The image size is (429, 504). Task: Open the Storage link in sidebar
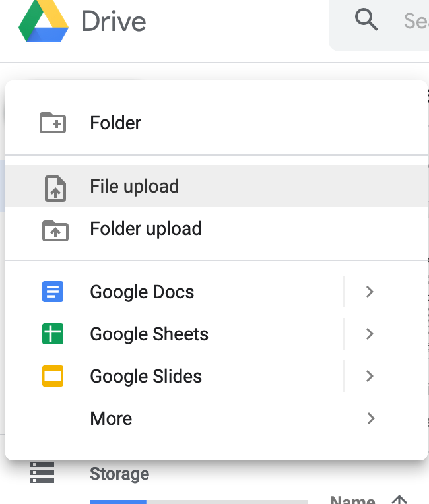coord(119,474)
